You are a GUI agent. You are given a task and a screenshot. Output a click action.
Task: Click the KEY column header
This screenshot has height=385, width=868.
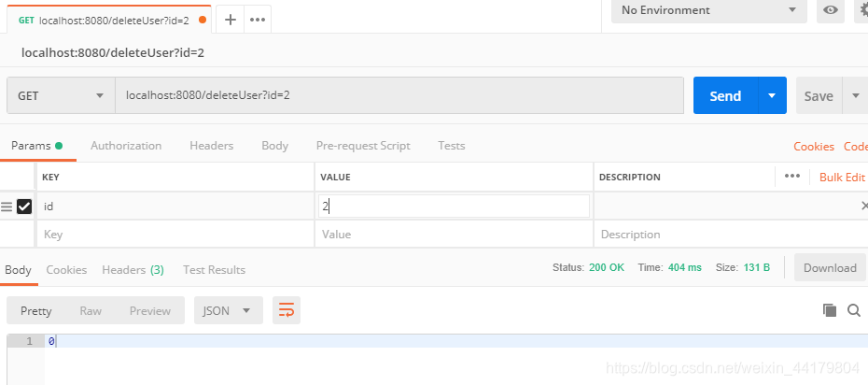[51, 178]
